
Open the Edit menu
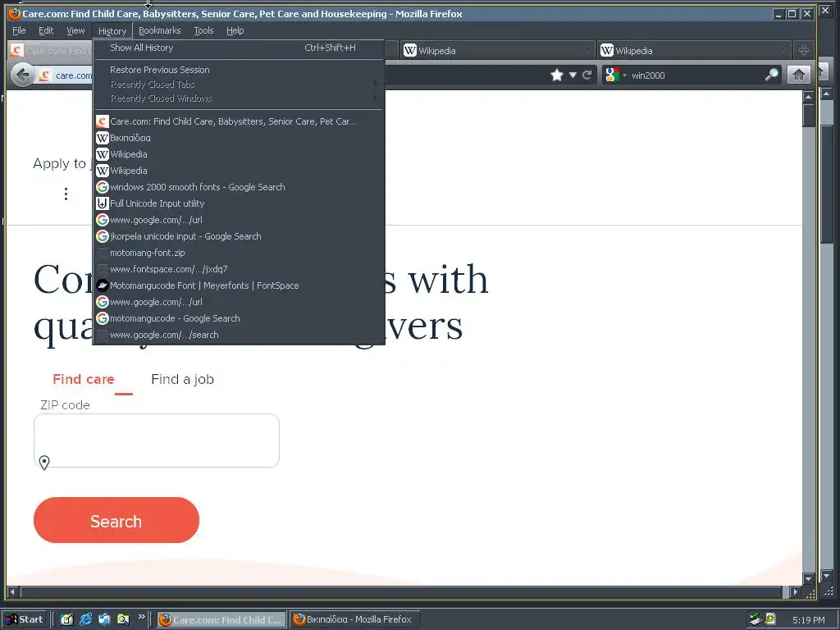point(46,30)
